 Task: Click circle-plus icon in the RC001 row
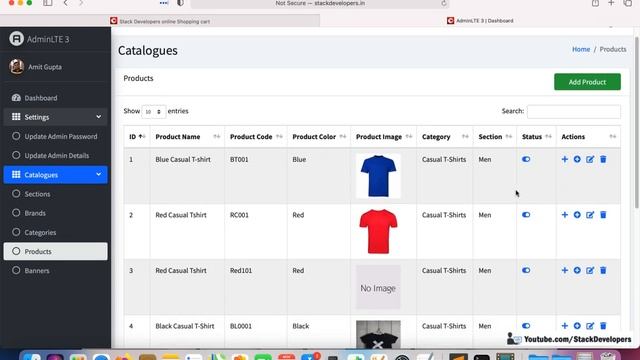pyautogui.click(x=577, y=215)
